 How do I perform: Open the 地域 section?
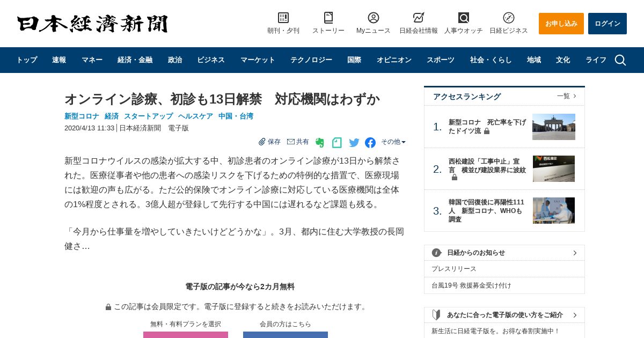534,60
